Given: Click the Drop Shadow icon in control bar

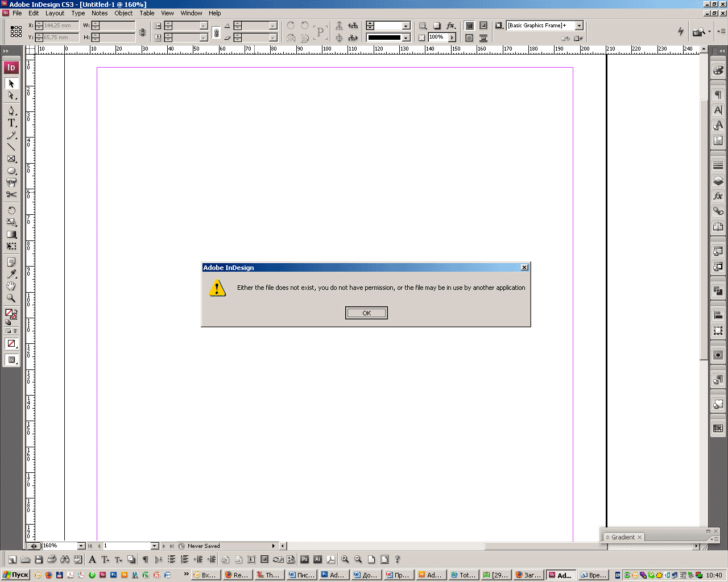Looking at the screenshot, I should (437, 26).
